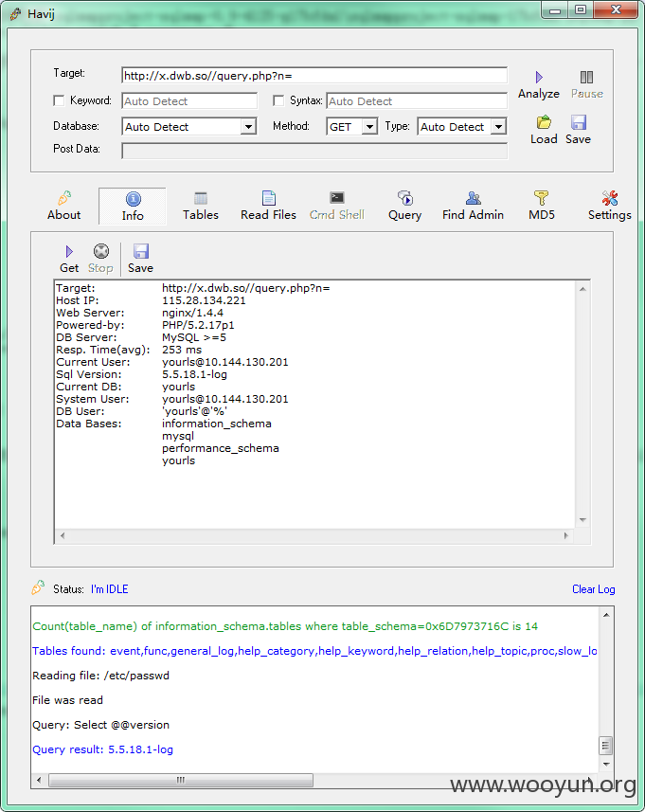Click the Havij title bar app icon
Image resolution: width=645 pixels, height=812 pixels.
tap(15, 14)
